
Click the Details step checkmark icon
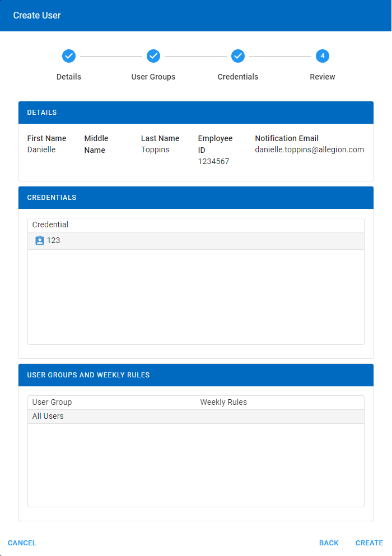coord(69,56)
